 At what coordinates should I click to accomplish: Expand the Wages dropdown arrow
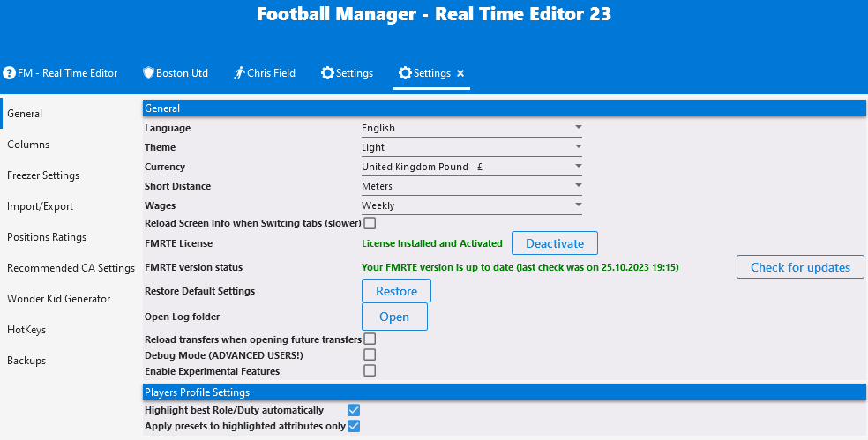(x=578, y=205)
